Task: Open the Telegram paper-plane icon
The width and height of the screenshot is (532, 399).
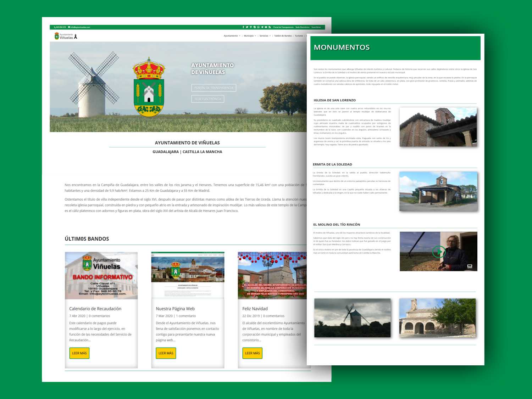Action: pos(262,27)
